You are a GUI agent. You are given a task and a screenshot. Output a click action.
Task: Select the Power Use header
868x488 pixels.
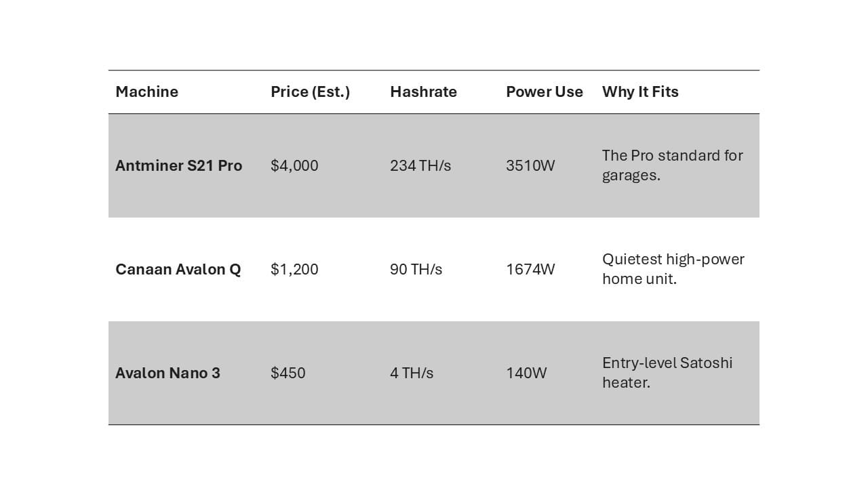click(544, 92)
